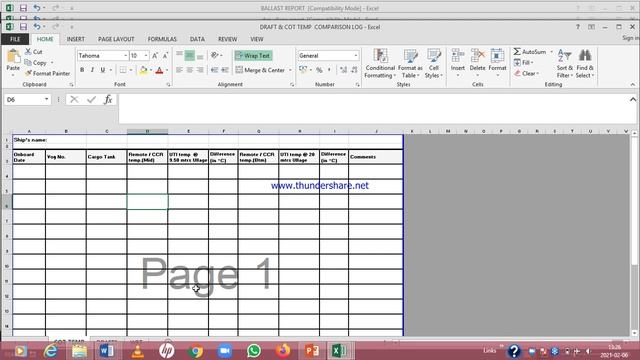
Task: Apply Accounting Number Format
Action: (303, 70)
